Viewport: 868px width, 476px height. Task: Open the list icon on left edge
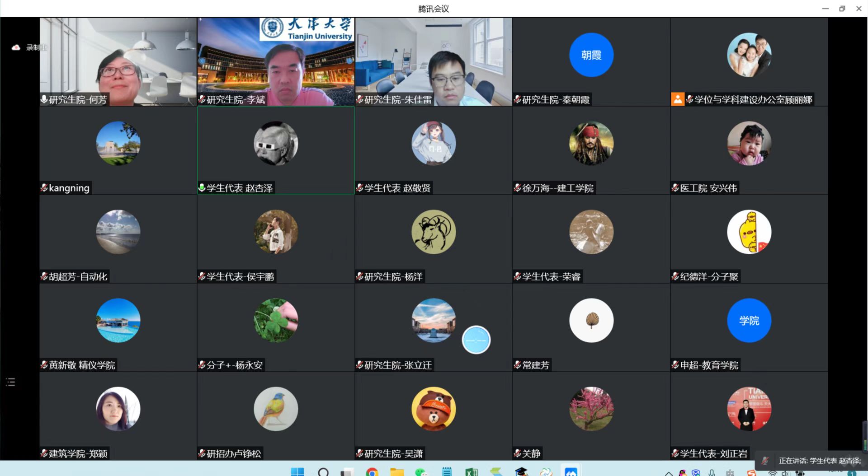point(10,383)
